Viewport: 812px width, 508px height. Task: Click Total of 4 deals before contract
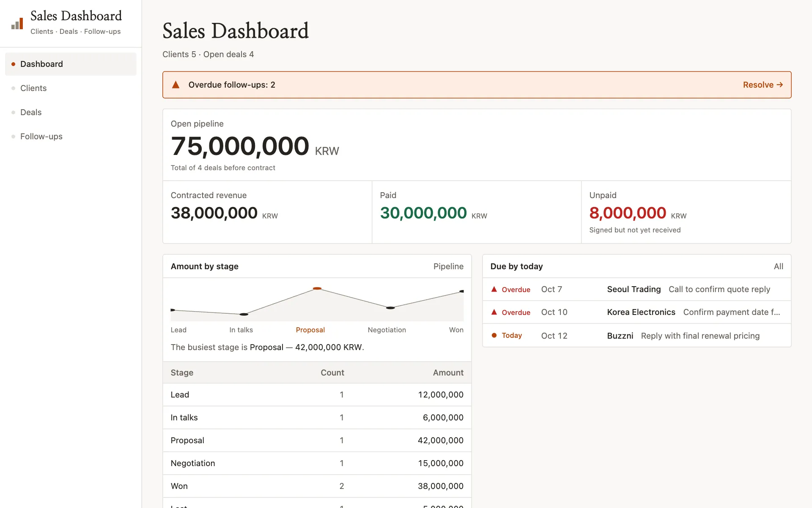[223, 168]
